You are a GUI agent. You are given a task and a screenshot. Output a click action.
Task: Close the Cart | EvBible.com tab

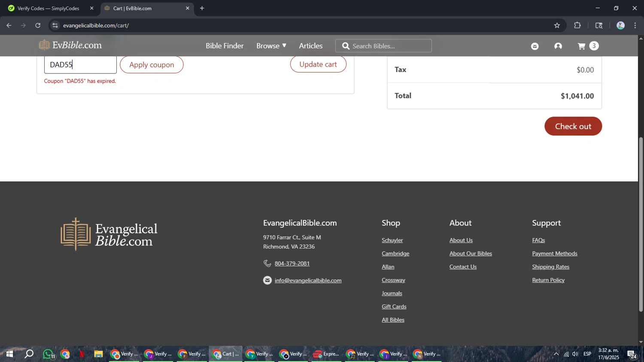pos(187,8)
